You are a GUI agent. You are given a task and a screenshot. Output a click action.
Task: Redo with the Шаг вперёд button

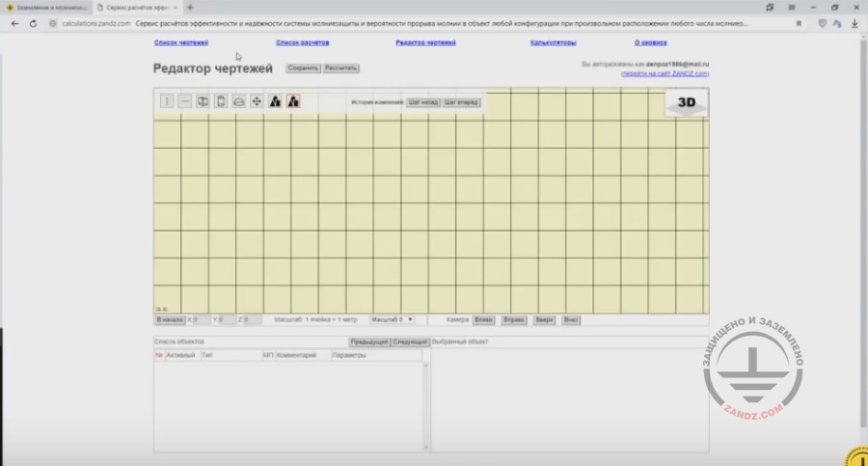point(461,102)
